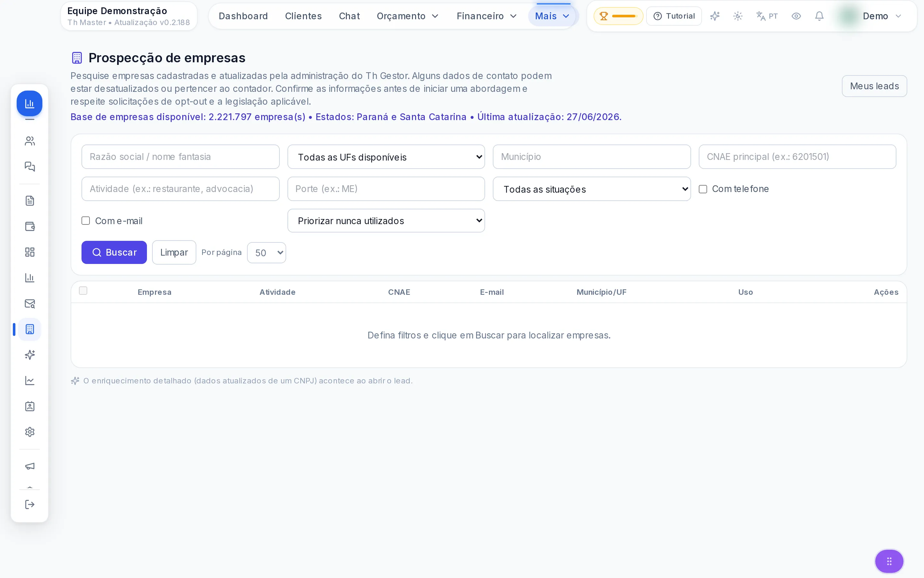The height and width of the screenshot is (578, 924).
Task: Open the mail search sidebar icon
Action: (30, 303)
